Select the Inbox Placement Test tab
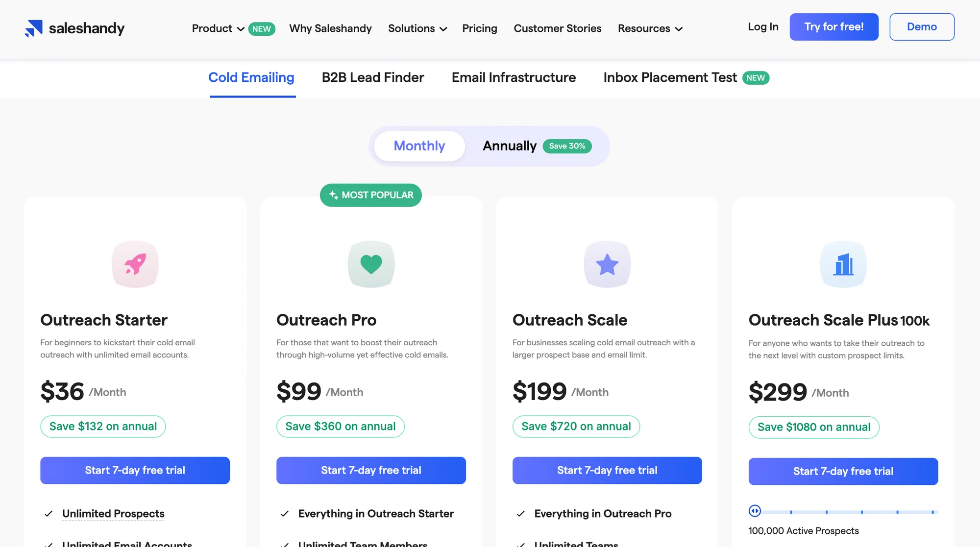This screenshot has width=980, height=547. [670, 77]
